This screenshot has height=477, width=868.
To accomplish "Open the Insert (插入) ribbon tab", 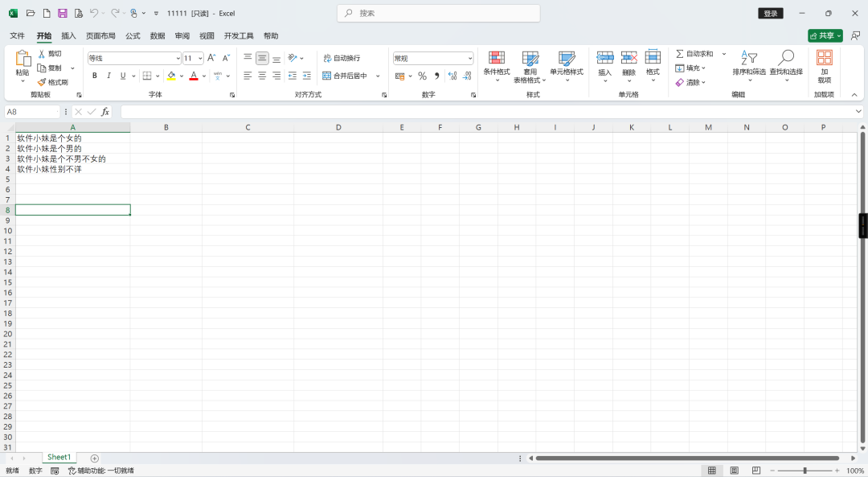I will (68, 36).
